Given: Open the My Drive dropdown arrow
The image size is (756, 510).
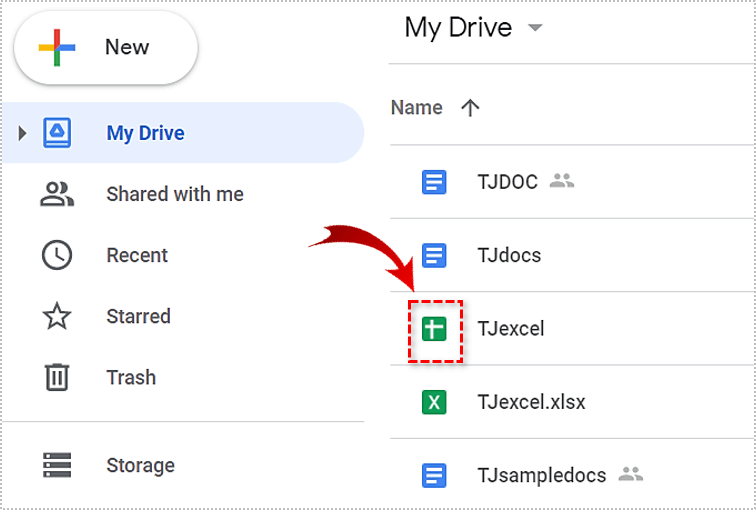Looking at the screenshot, I should coord(535,28).
